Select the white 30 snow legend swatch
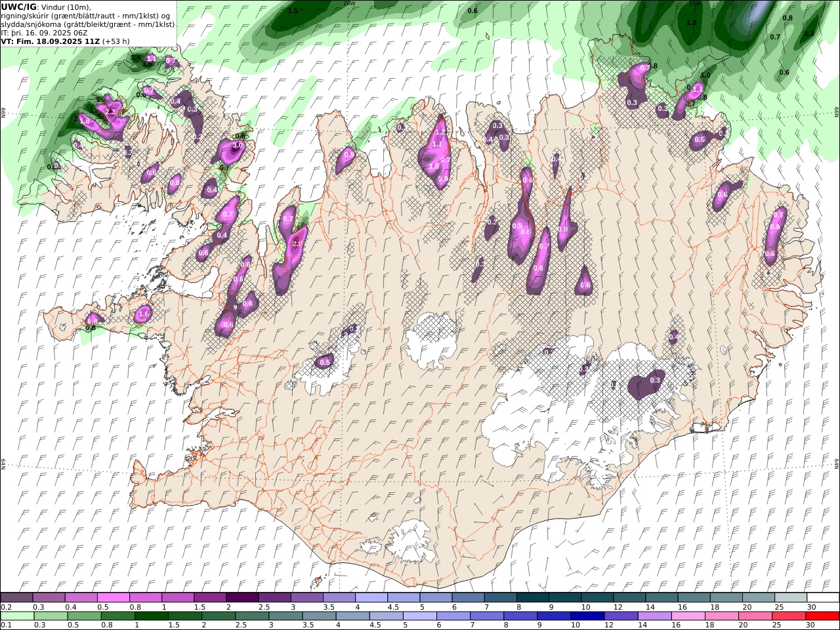 [822, 597]
